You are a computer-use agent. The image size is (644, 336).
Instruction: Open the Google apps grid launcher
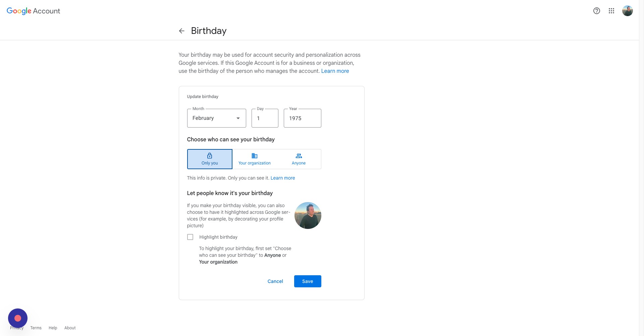pos(611,11)
